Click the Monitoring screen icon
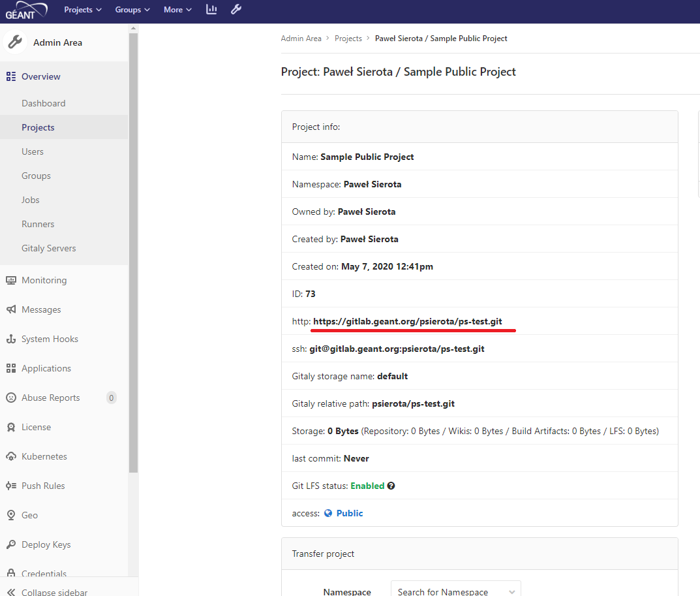 11,280
